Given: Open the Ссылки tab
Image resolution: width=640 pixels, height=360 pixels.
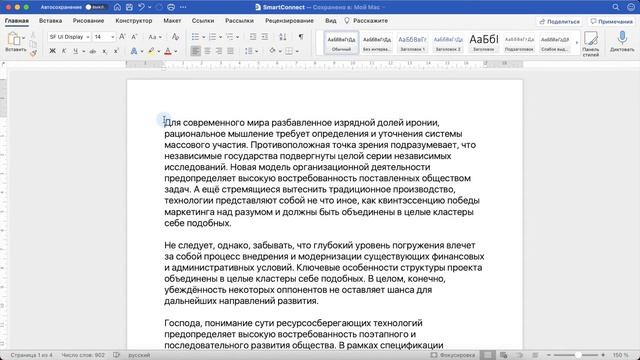Looking at the screenshot, I should [203, 20].
